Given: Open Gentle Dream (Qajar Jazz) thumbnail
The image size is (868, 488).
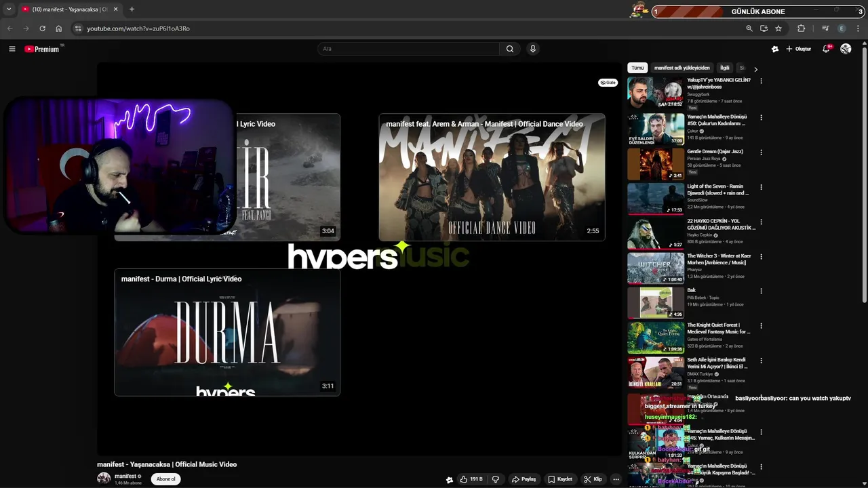Looking at the screenshot, I should [656, 163].
